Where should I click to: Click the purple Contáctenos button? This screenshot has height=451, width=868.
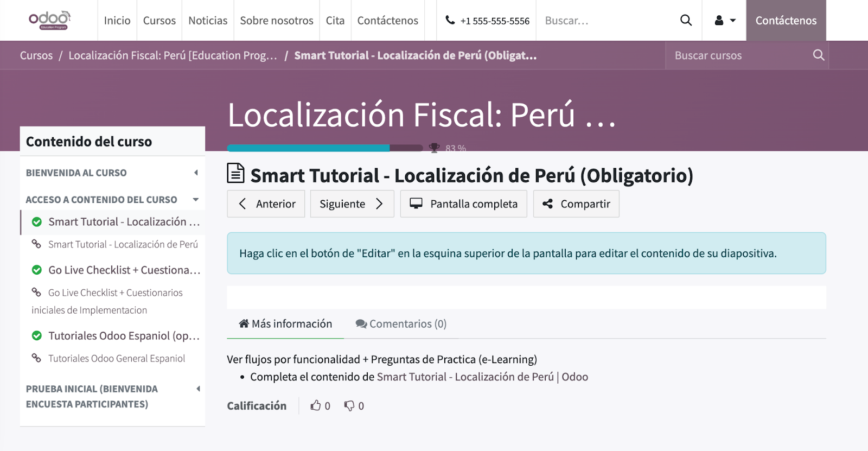pos(786,20)
